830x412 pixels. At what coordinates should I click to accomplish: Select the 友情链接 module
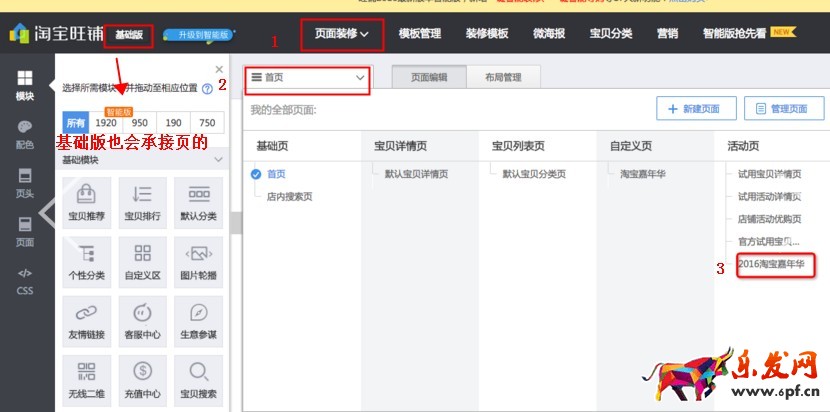pos(87,321)
